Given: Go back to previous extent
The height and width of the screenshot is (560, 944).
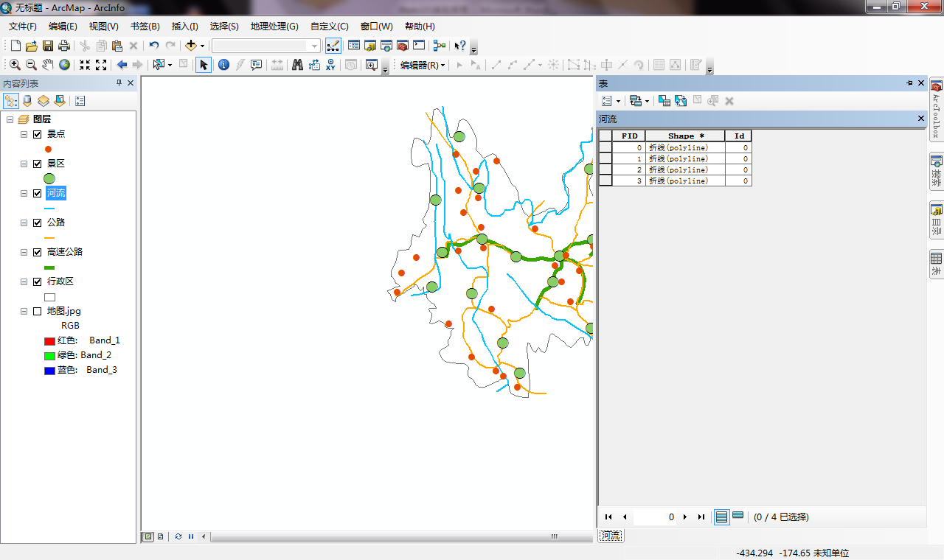Looking at the screenshot, I should (122, 65).
